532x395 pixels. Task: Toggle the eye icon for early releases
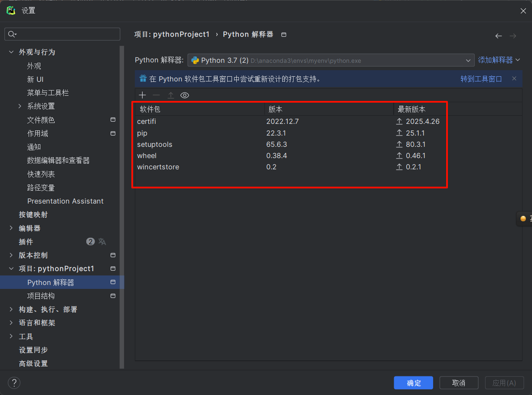coord(185,95)
